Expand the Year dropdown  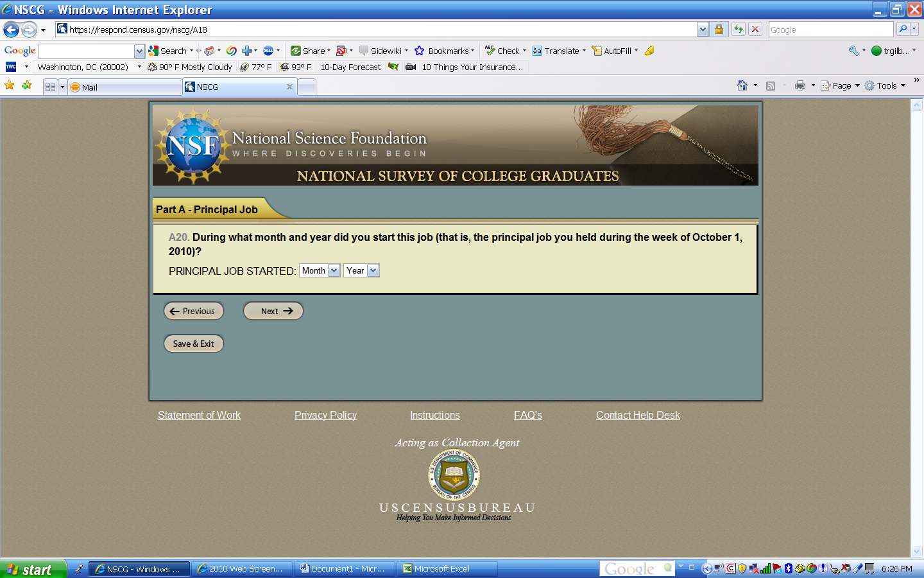tap(361, 270)
